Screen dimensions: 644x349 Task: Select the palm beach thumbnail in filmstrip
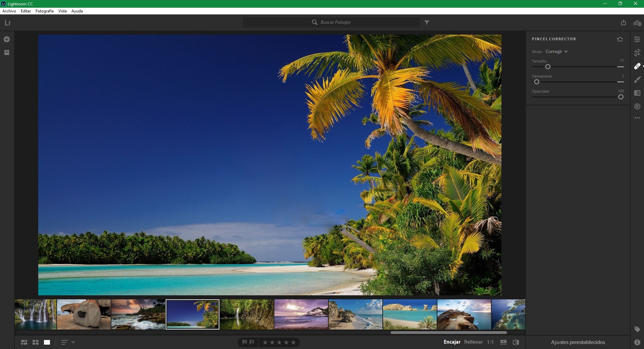[193, 314]
